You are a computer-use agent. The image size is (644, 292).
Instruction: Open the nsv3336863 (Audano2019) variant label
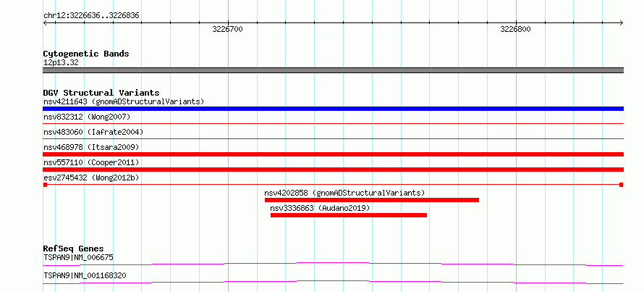(x=320, y=208)
